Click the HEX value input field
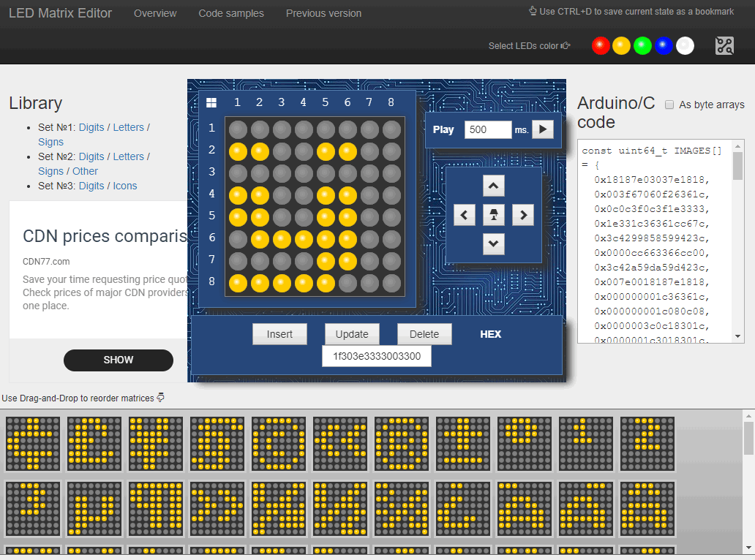Image resolution: width=755 pixels, height=560 pixels. 377,356
